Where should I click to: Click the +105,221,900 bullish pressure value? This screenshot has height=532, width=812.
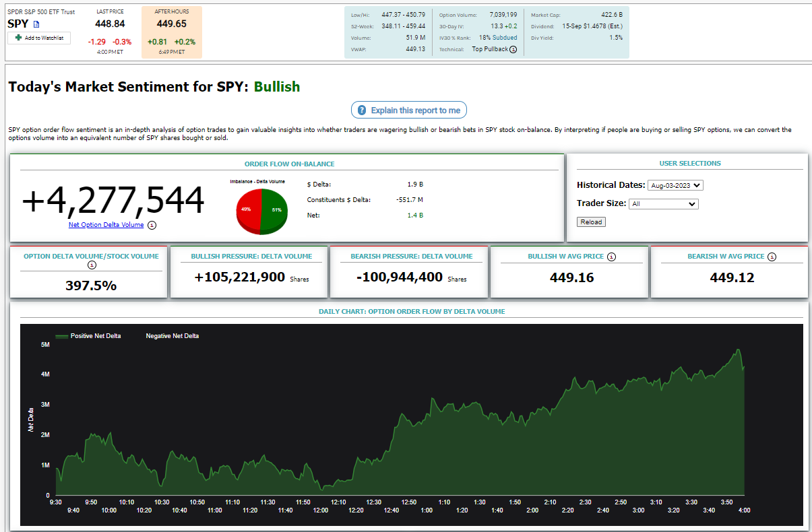240,277
